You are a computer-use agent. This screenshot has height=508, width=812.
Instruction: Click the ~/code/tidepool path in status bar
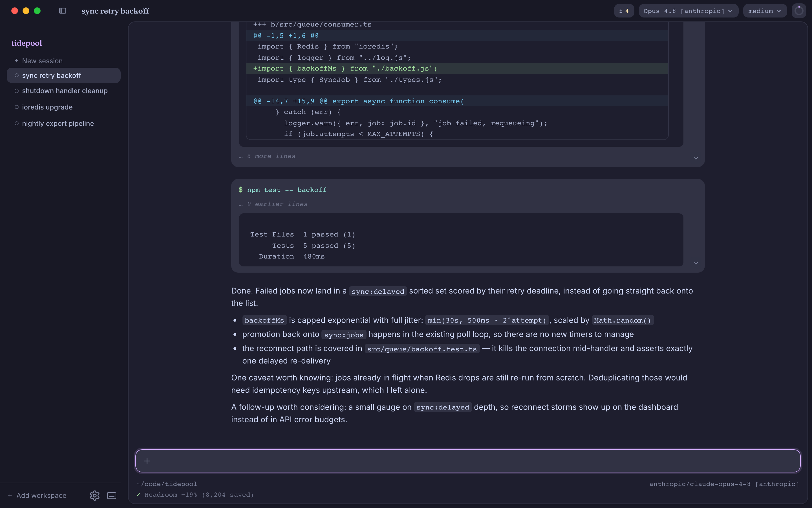167,484
